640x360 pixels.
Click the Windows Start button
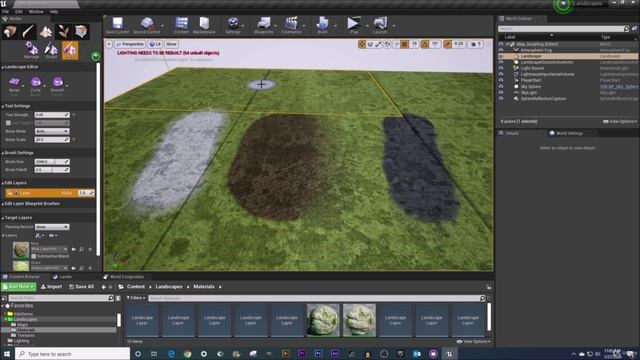coord(7,354)
